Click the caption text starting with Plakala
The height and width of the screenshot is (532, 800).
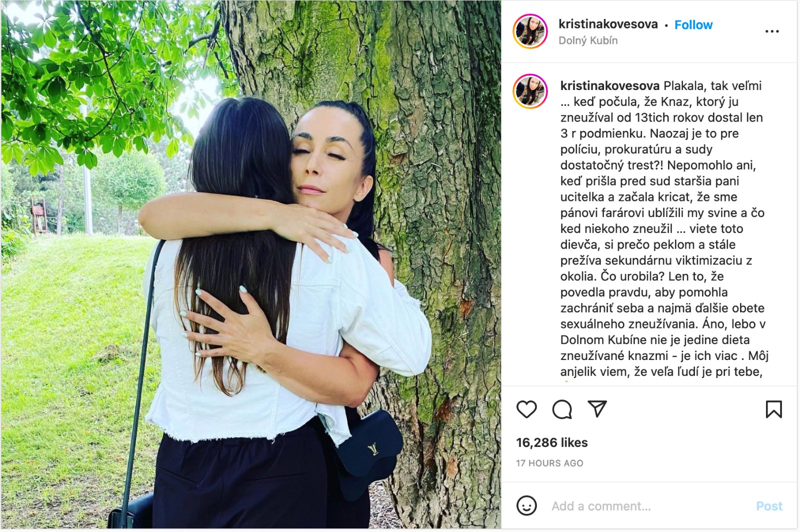(664, 228)
